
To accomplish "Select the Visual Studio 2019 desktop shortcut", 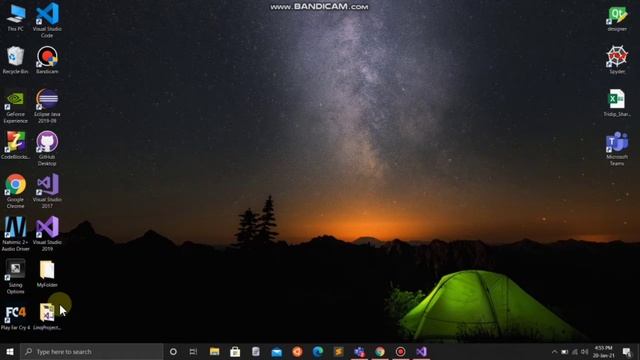I will [x=47, y=234].
